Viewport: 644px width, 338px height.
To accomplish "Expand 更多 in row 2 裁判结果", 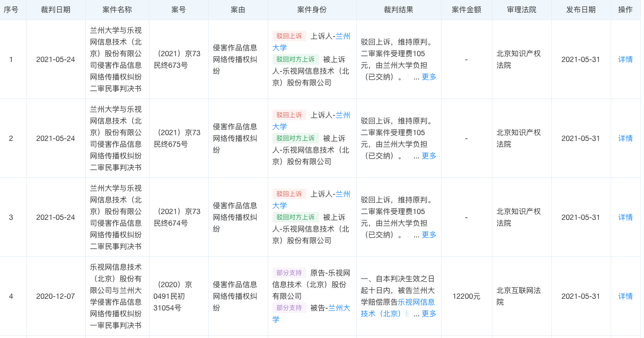I will pyautogui.click(x=429, y=156).
